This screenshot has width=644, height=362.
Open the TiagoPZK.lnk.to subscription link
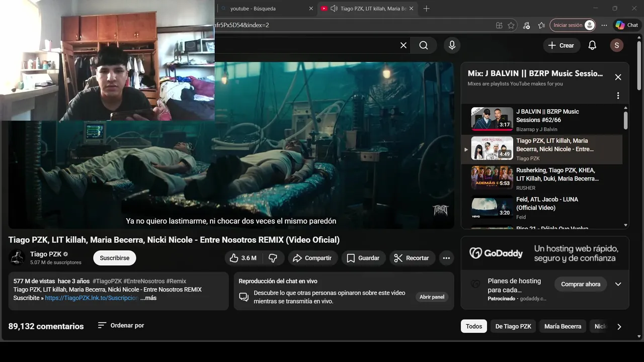click(91, 298)
